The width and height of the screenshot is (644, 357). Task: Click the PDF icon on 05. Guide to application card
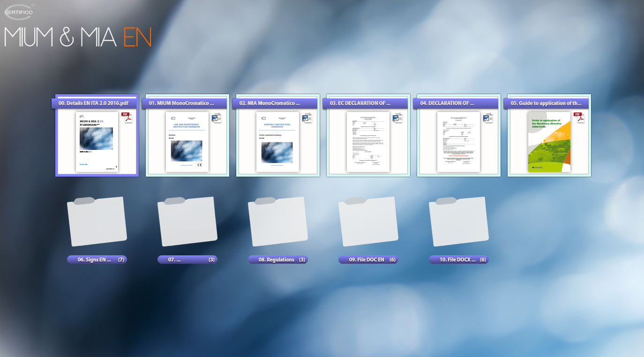click(x=580, y=117)
